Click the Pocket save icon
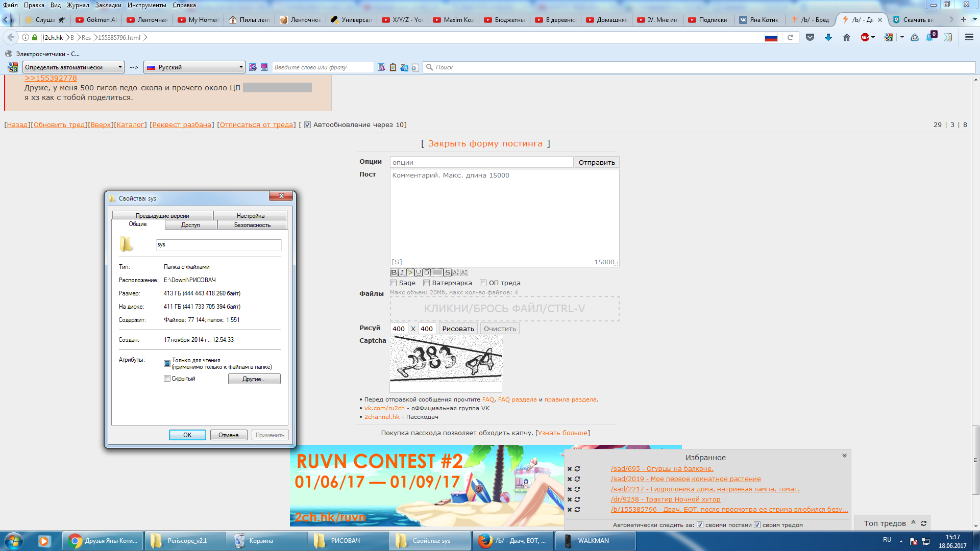The height and width of the screenshot is (551, 980). [x=810, y=37]
